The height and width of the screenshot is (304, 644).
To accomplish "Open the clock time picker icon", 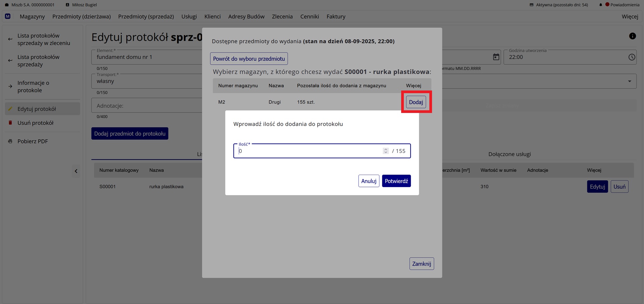I will (632, 57).
